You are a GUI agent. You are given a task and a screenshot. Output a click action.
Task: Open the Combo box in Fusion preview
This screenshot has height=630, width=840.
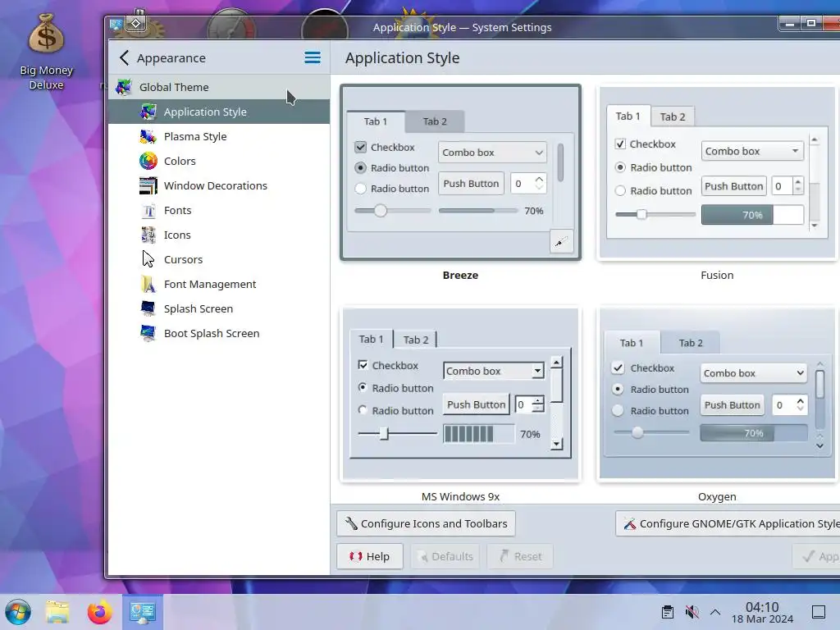pos(752,151)
